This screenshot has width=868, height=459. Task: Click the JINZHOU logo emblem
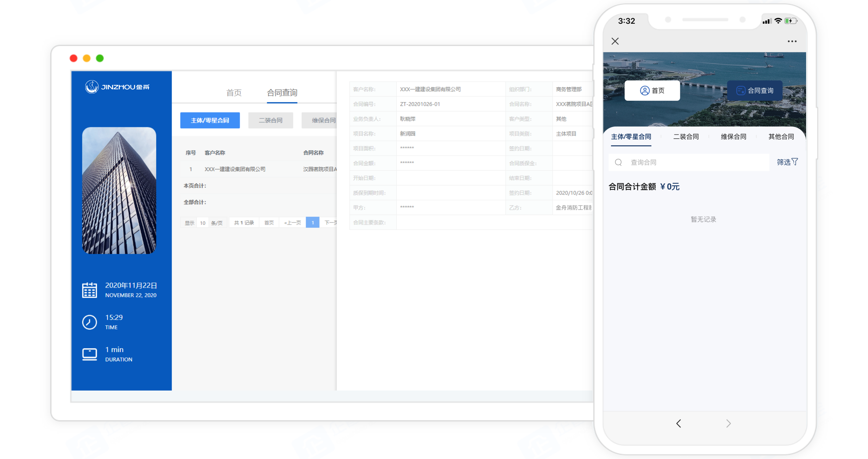click(x=92, y=87)
